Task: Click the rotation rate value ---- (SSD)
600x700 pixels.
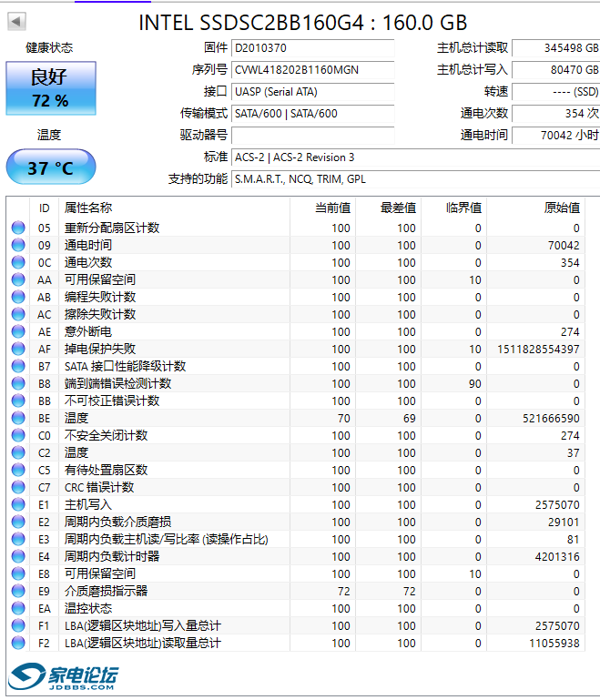Action: click(555, 92)
